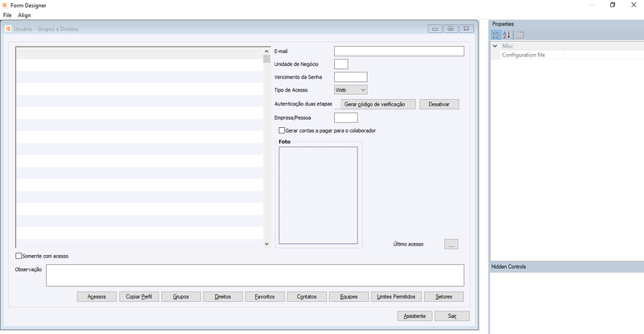Select the Autenticação duas etapas label
This screenshot has height=334, width=644.
click(x=303, y=104)
